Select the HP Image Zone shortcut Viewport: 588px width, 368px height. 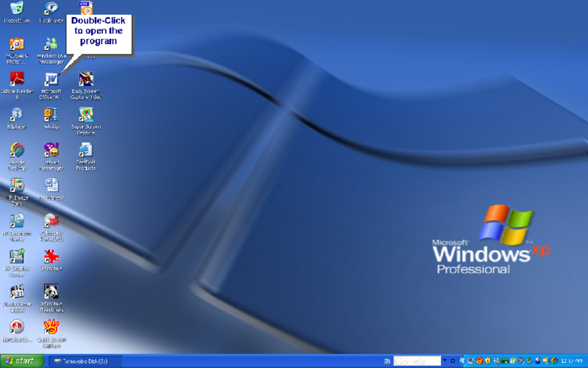click(17, 192)
